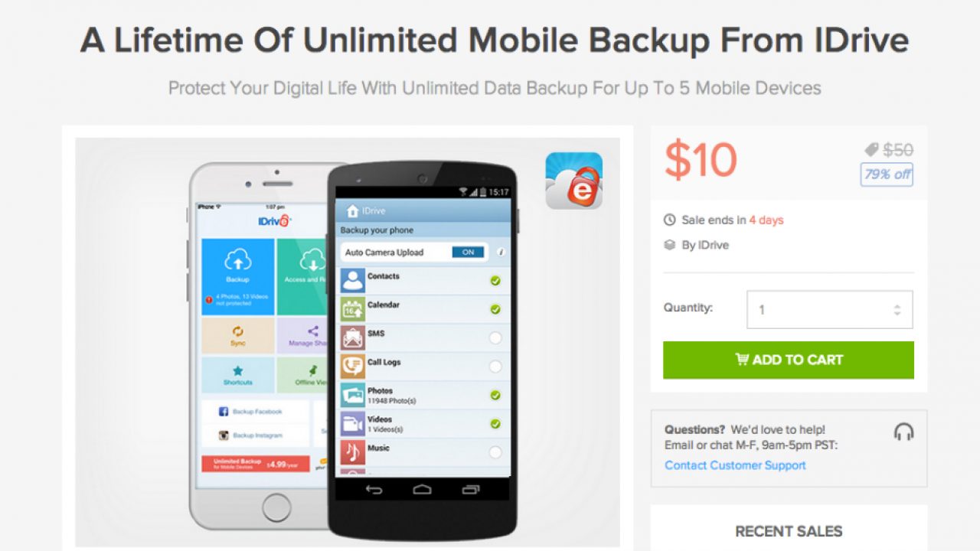
Task: Click the ADD TO CART button
Action: coord(789,360)
